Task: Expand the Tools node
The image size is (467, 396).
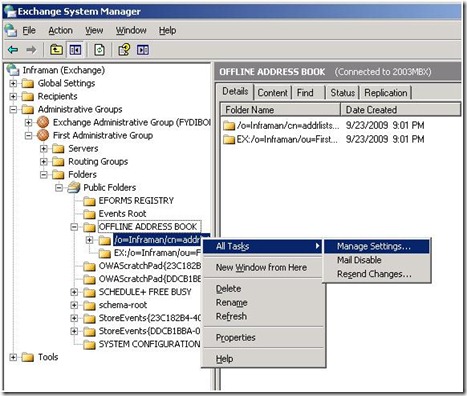Action: (13, 357)
